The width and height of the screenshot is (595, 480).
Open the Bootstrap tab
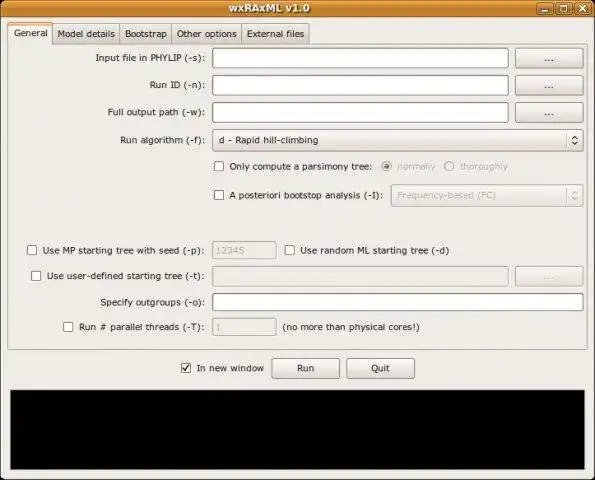tap(146, 34)
